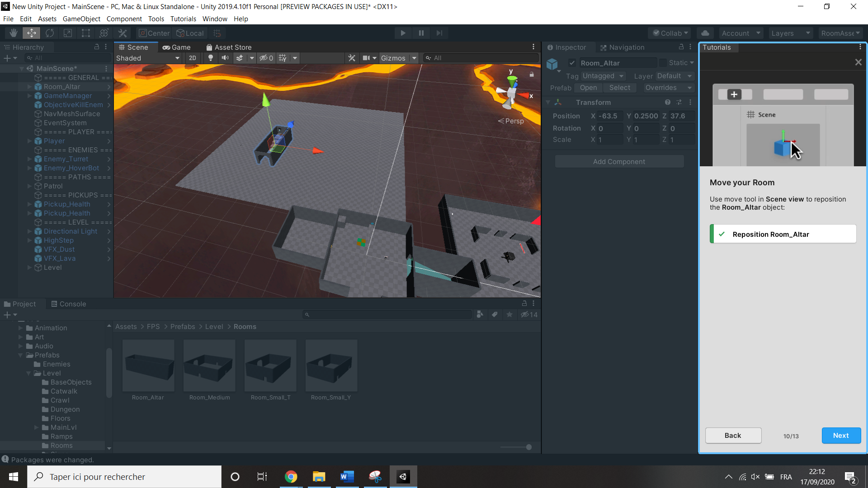The width and height of the screenshot is (868, 488).
Task: Collapse the Transform component
Action: [x=548, y=103]
